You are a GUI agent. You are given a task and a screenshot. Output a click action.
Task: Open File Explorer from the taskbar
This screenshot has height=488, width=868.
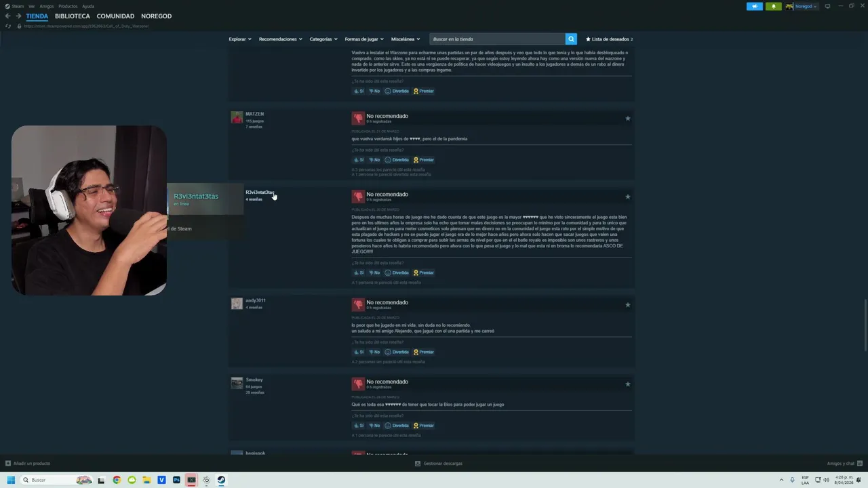(146, 480)
